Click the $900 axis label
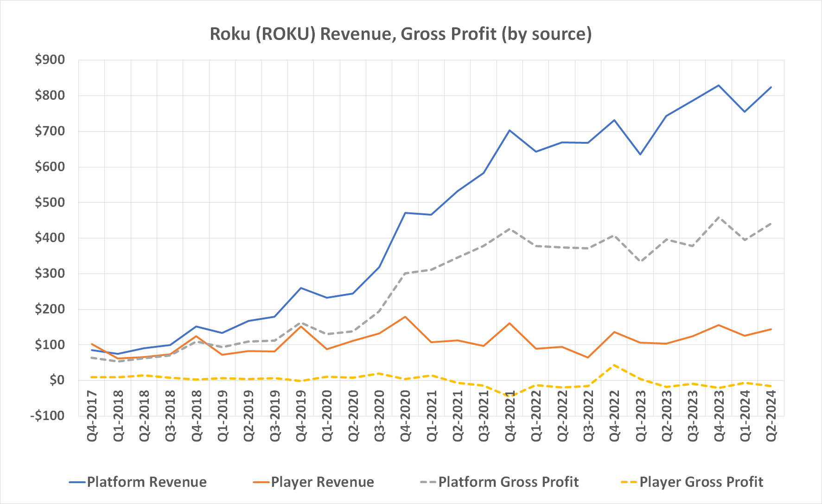 click(x=49, y=59)
